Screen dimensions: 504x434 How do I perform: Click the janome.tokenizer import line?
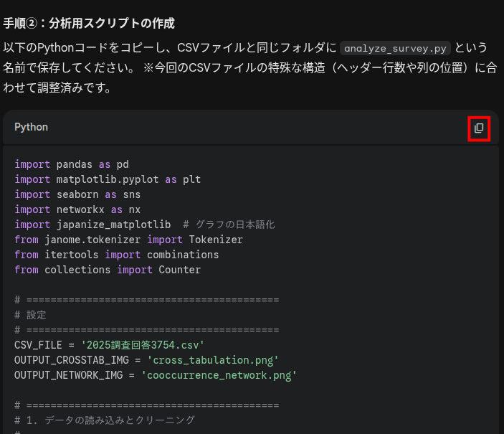128,240
